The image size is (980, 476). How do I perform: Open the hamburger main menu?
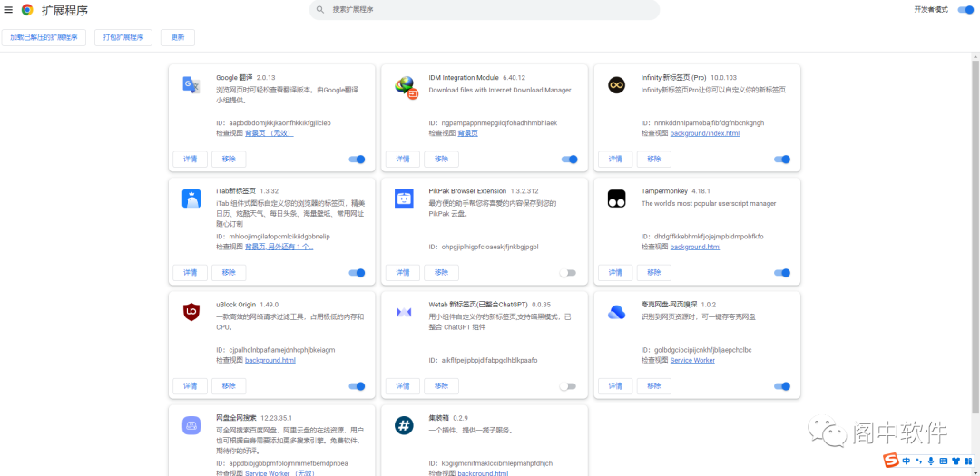tap(8, 9)
